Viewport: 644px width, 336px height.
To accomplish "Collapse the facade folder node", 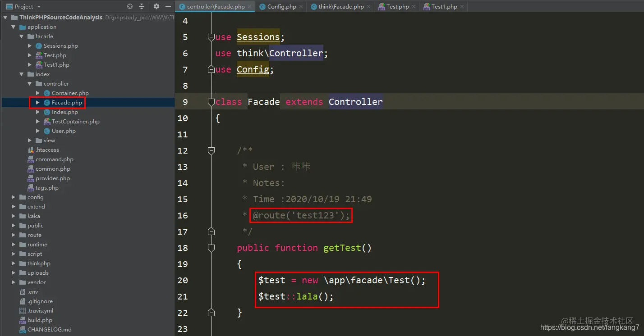I will [22, 36].
